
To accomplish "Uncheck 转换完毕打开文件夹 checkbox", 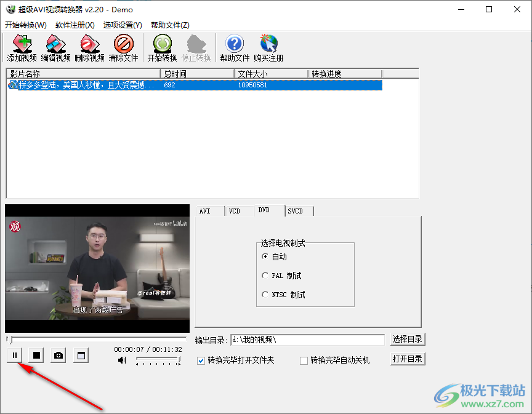I will (201, 360).
